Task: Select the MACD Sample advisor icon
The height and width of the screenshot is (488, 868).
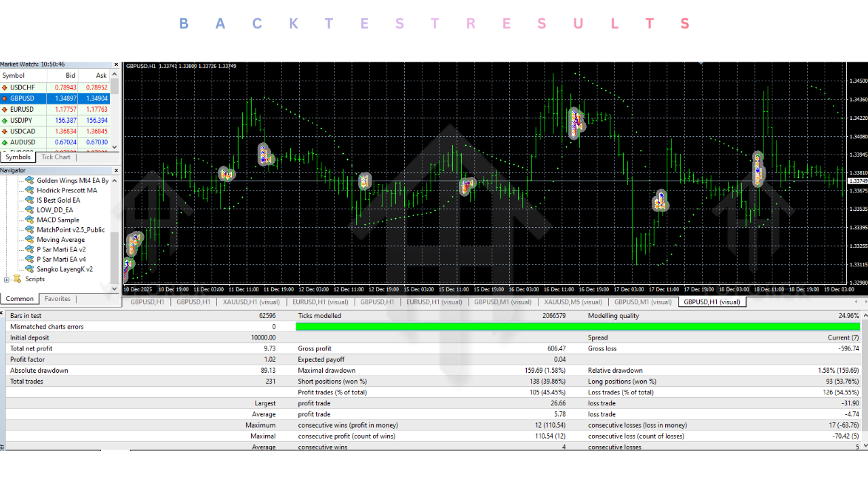Action: pyautogui.click(x=29, y=220)
